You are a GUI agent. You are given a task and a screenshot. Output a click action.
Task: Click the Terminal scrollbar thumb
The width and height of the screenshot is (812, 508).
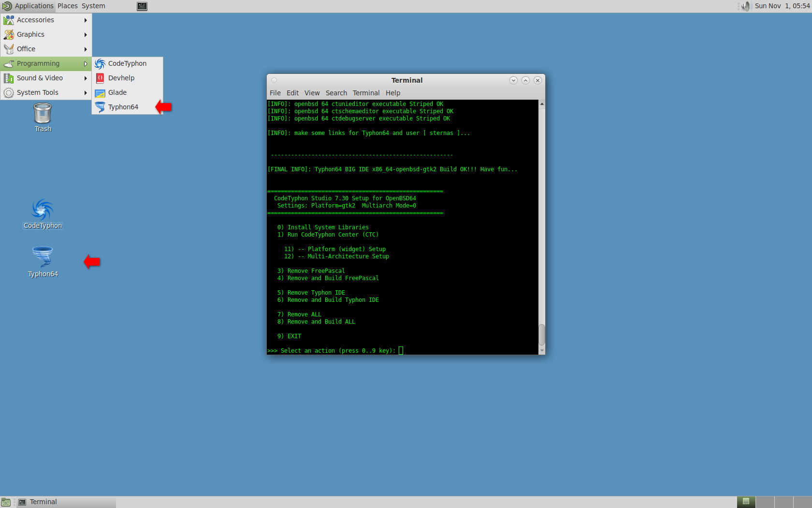[542, 334]
